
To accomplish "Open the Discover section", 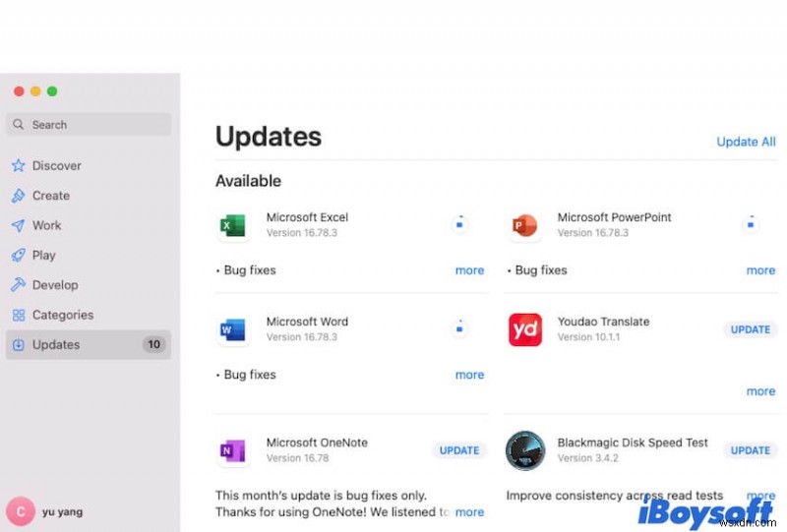I will [89, 165].
